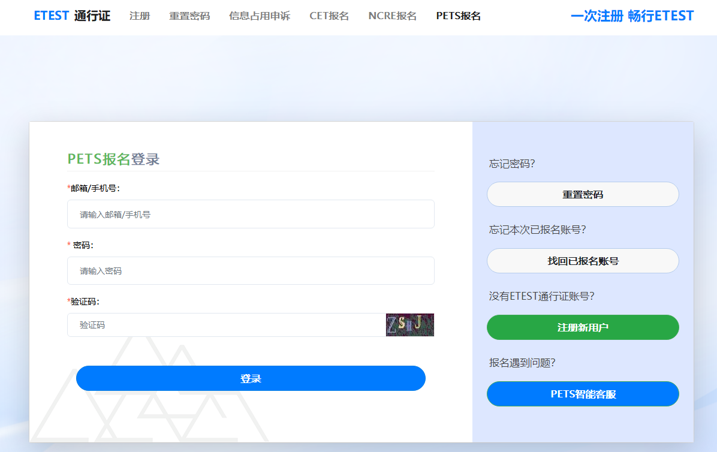
Task: Focus the 邮箱/手机号 input field
Action: pyautogui.click(x=250, y=214)
